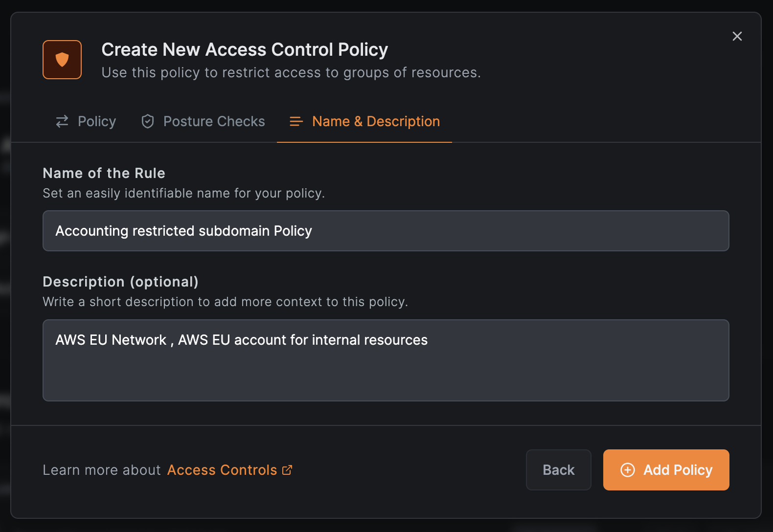Click the dialog title Create New Access Control Policy
Screen dimensions: 773x532
[244, 50]
